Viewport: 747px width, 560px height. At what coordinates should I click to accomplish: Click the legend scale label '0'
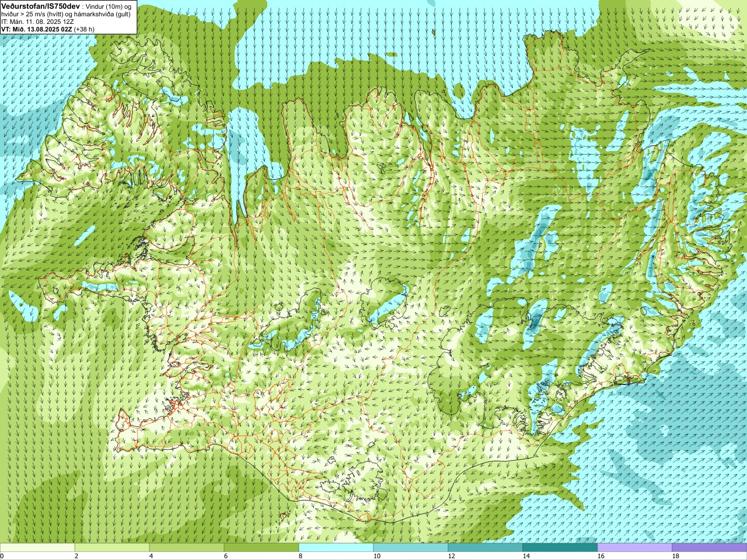[x=2, y=556]
